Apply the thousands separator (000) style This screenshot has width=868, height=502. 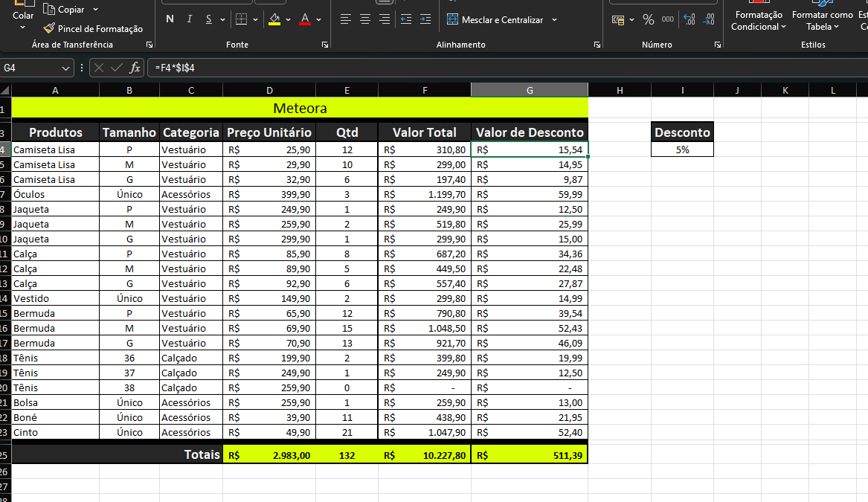coord(668,20)
